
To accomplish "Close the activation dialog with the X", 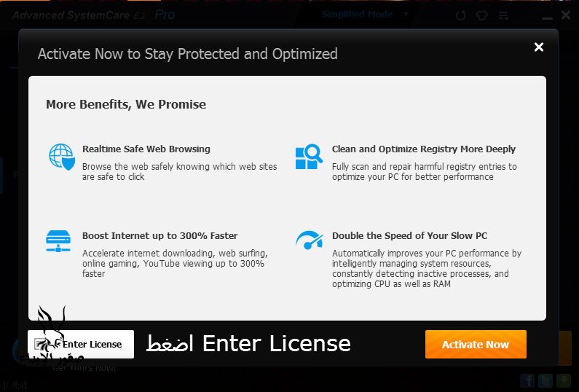I will coord(539,47).
